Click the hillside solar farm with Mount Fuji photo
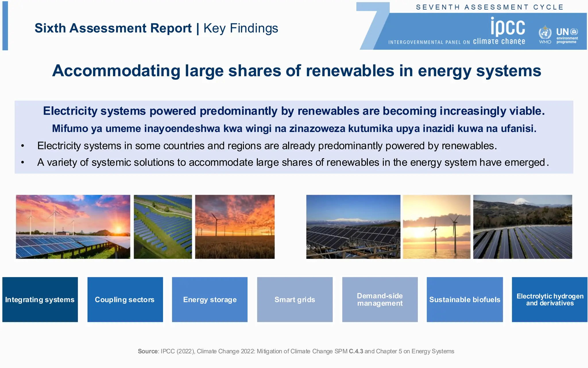588x368 pixels. coord(523,227)
